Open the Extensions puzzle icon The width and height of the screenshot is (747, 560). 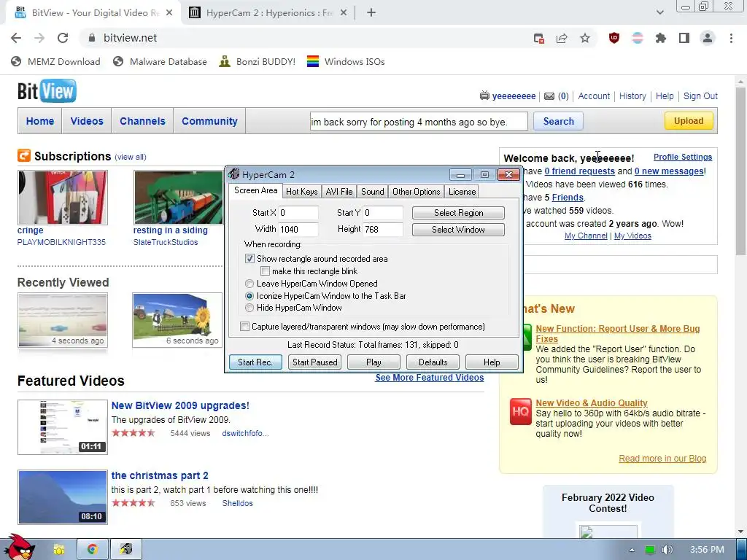(x=661, y=38)
